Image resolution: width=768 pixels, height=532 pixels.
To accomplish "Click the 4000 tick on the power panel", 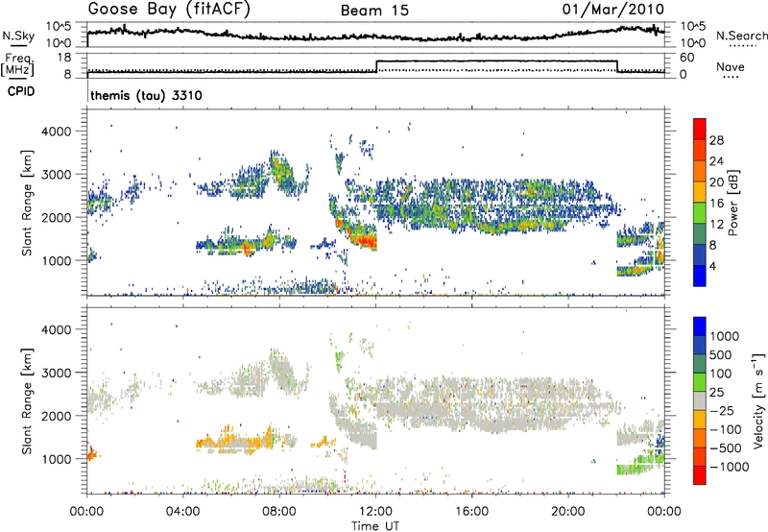I will [57, 132].
